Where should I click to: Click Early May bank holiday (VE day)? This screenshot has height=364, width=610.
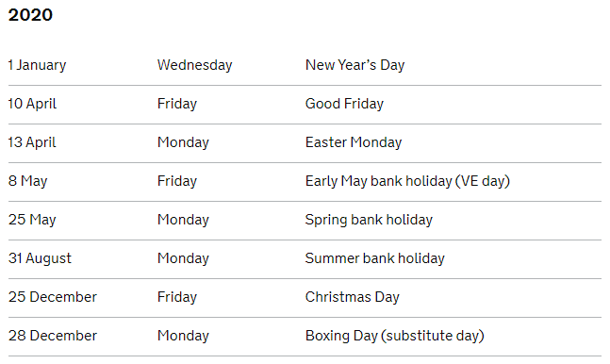[407, 181]
